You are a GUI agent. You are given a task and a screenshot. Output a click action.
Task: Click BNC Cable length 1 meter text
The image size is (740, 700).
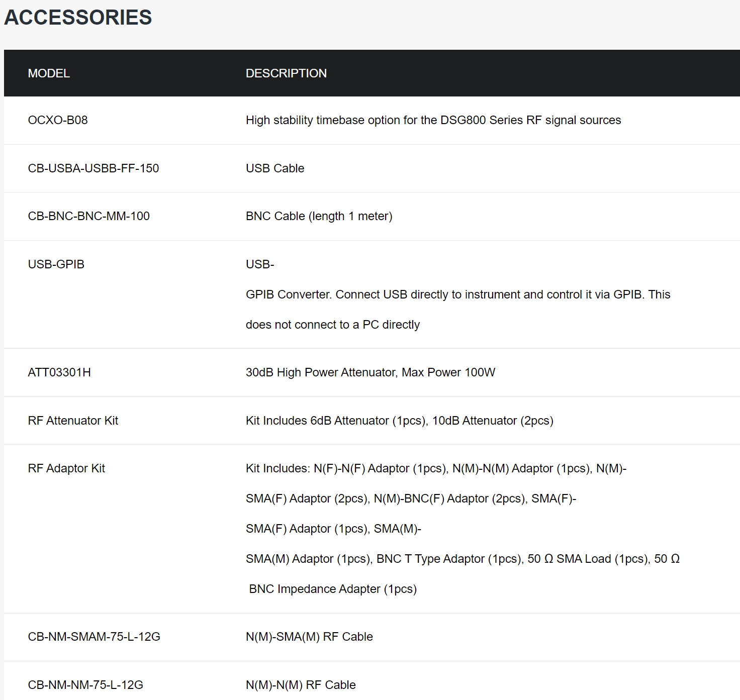pos(319,216)
